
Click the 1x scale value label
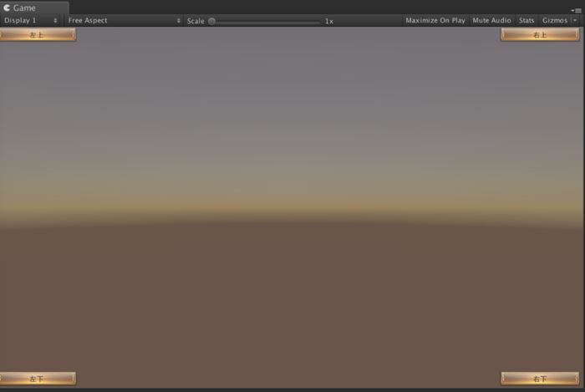(329, 21)
